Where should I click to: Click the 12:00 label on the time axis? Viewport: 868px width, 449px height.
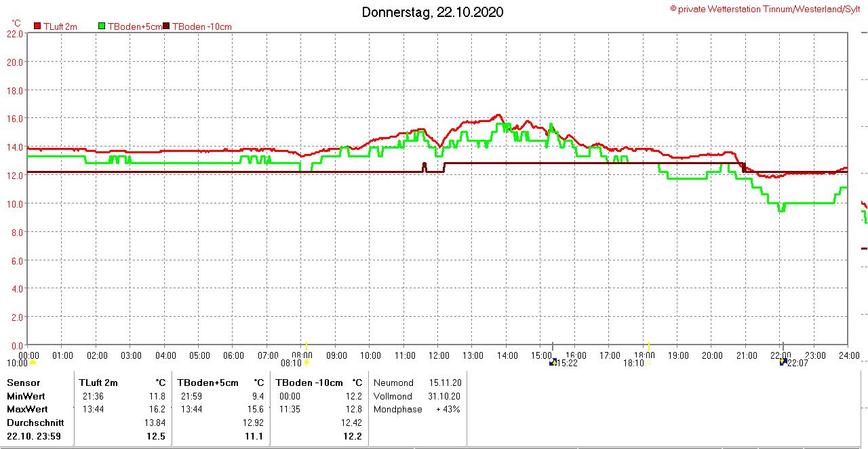(x=439, y=355)
